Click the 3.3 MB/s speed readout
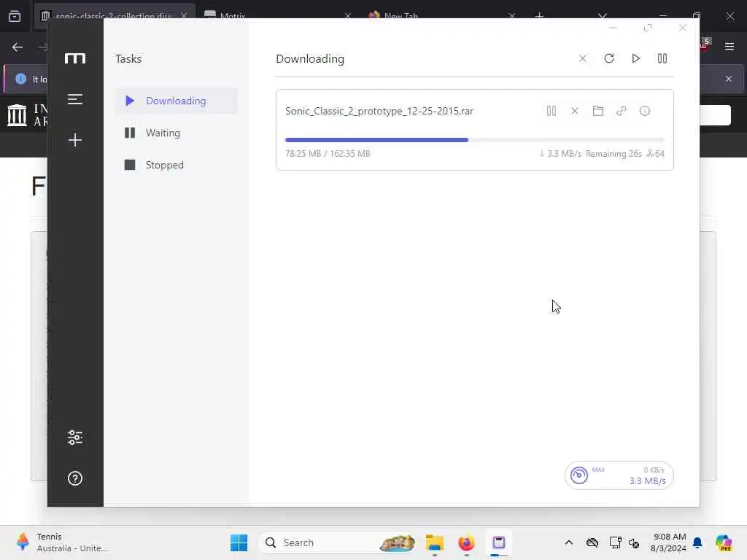Screen dimensions: 747x560 (x=648, y=481)
